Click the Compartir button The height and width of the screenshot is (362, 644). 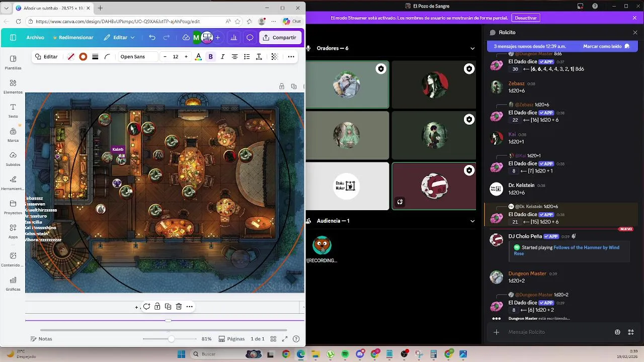tap(280, 38)
